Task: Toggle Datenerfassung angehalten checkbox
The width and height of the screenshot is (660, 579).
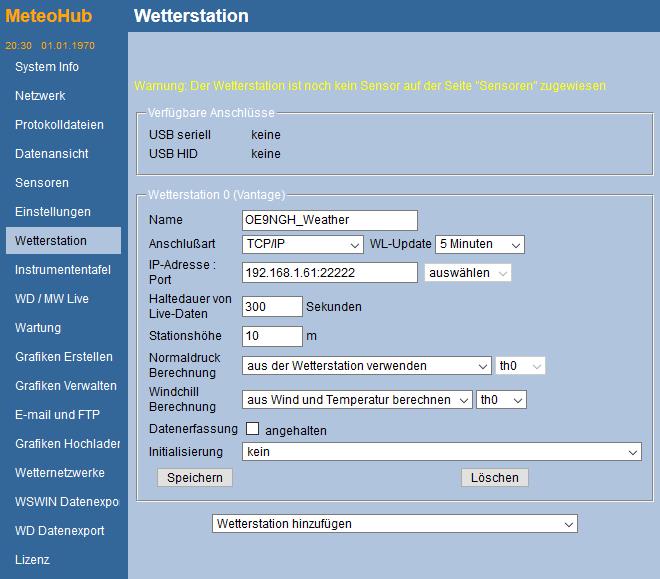Action: coord(252,429)
